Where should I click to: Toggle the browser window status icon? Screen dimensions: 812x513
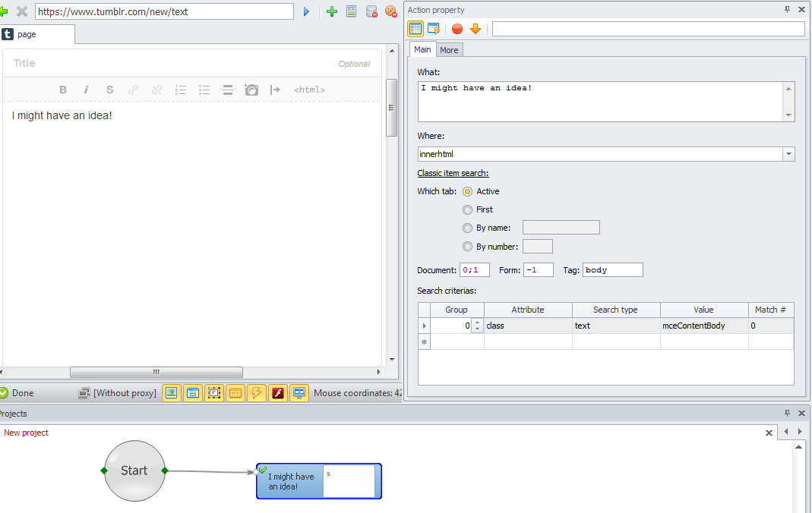(193, 393)
